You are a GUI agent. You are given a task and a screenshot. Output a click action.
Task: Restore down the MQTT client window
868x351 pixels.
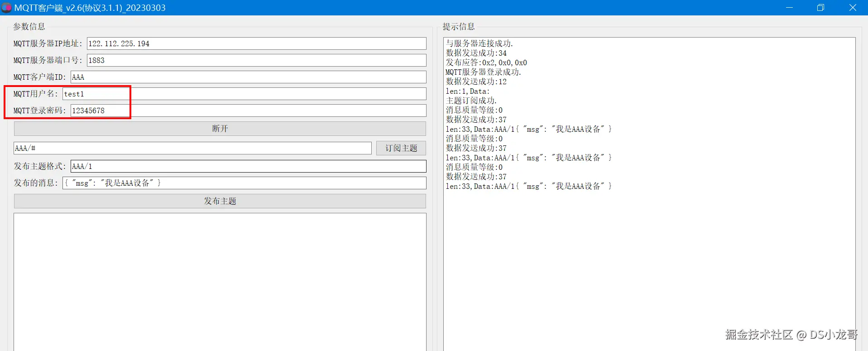[x=820, y=8]
